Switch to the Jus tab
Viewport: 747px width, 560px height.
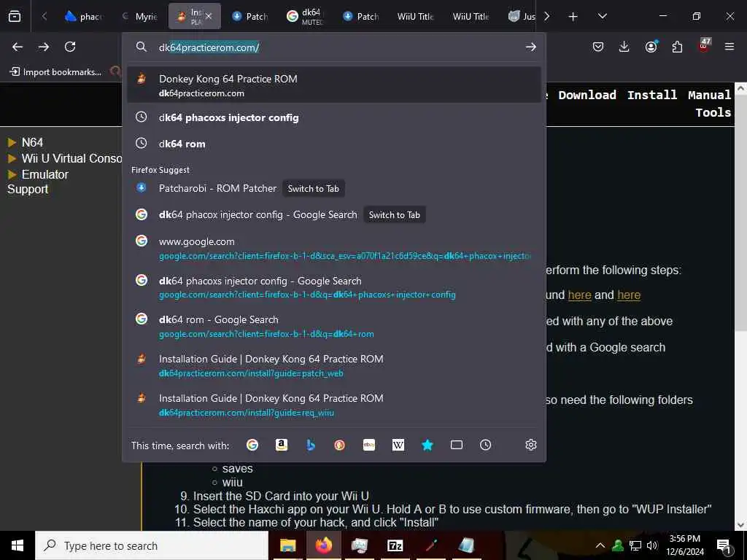click(521, 16)
